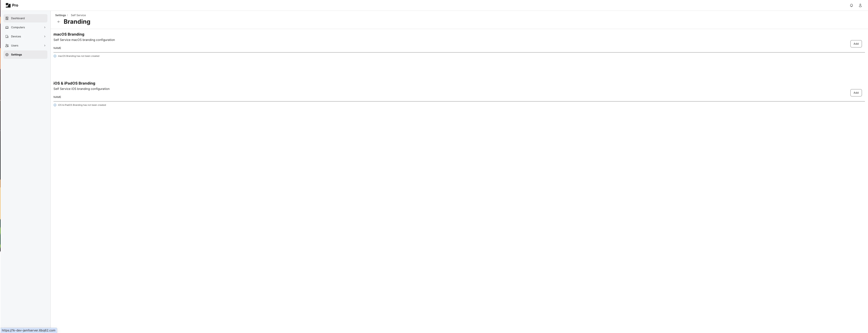Image resolution: width=868 pixels, height=333 pixels.
Task: Click the Users people icon
Action: click(7, 45)
